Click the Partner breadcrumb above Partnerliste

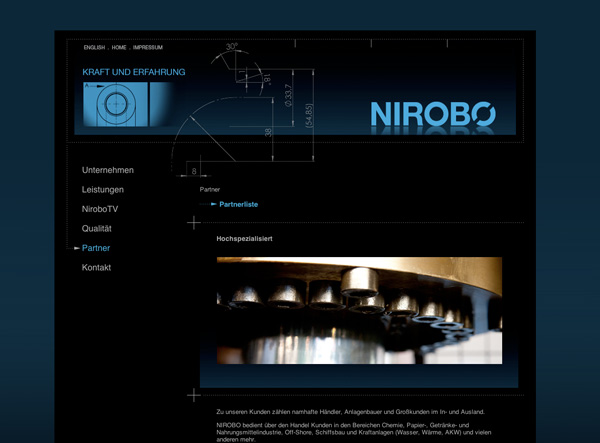click(210, 189)
